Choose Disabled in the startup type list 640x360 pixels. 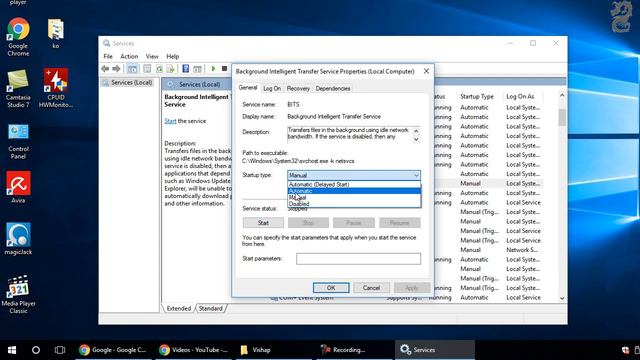354,204
